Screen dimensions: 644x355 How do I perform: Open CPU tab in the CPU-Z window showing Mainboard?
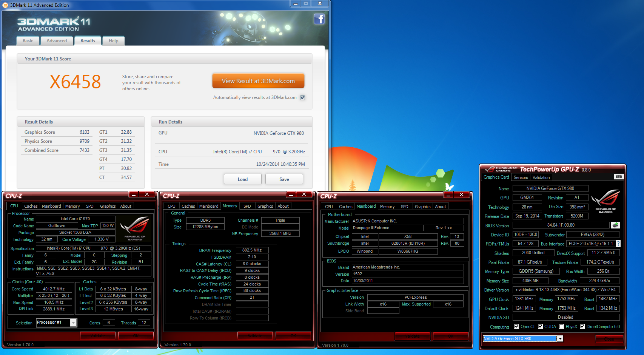click(x=329, y=207)
